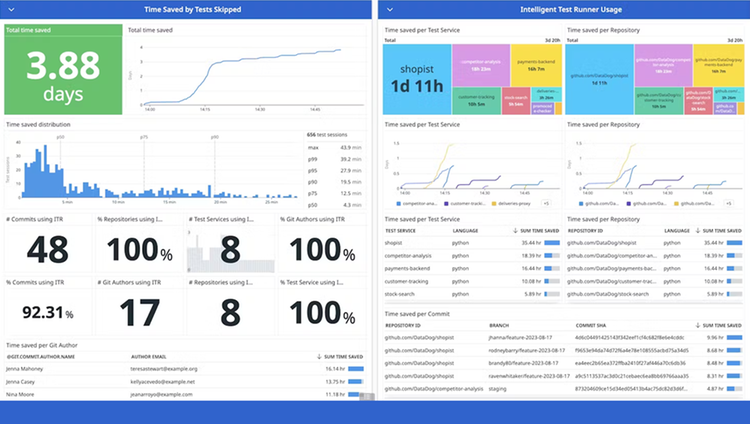This screenshot has width=750, height=424.
Task: Select pink stock-search treemap tile
Action: coord(516,101)
